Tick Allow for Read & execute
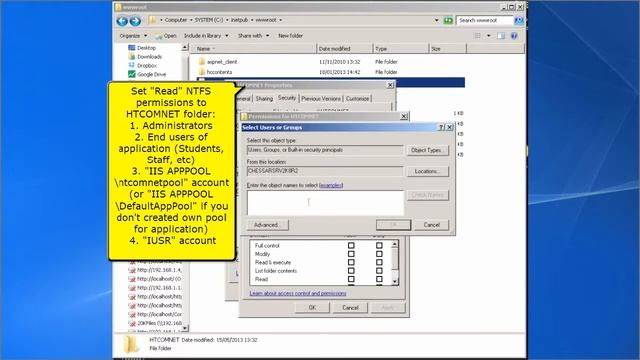This screenshot has height=360, width=640. [351, 262]
